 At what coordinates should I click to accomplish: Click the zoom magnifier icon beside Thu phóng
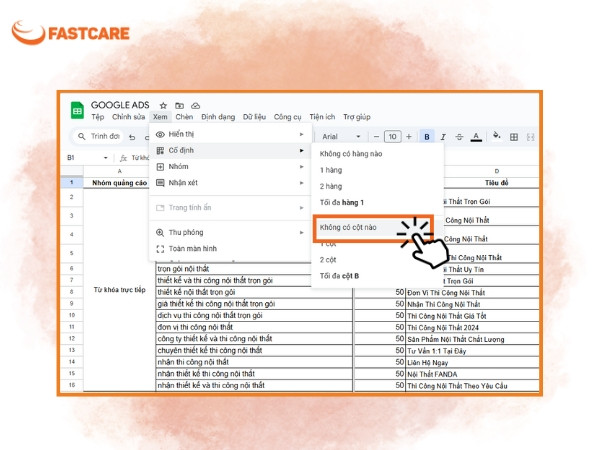tap(160, 233)
